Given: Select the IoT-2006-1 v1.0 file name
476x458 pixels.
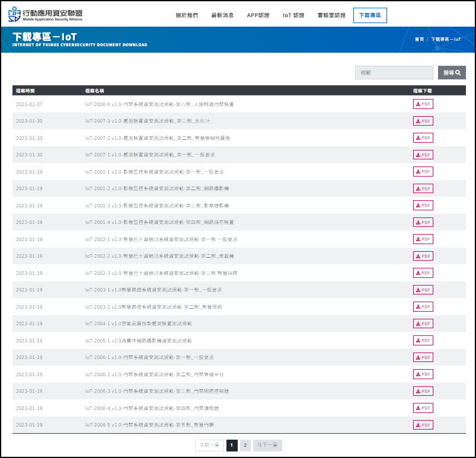Looking at the screenshot, I should (x=149, y=357).
